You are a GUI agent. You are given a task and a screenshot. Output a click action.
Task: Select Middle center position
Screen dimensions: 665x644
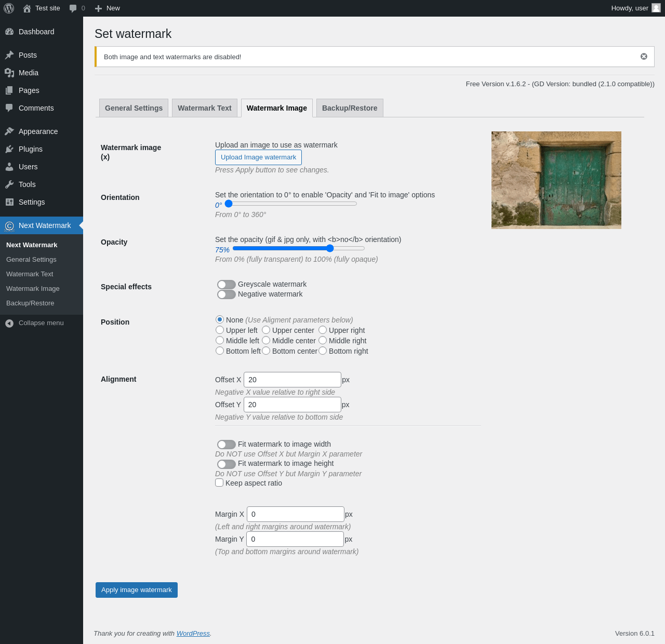(266, 340)
